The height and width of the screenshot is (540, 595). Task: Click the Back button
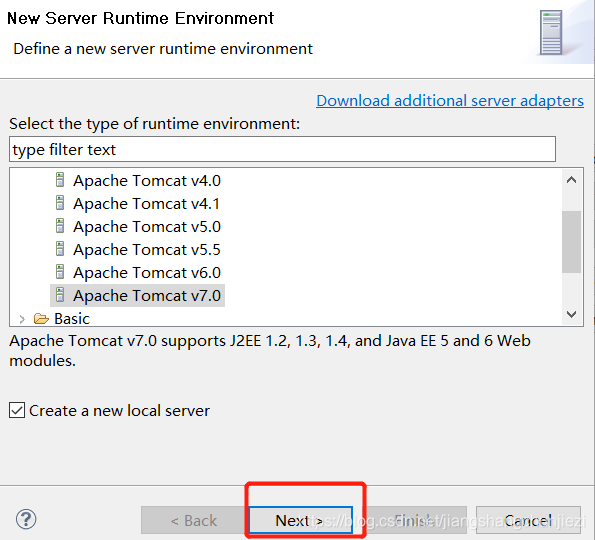[x=194, y=520]
